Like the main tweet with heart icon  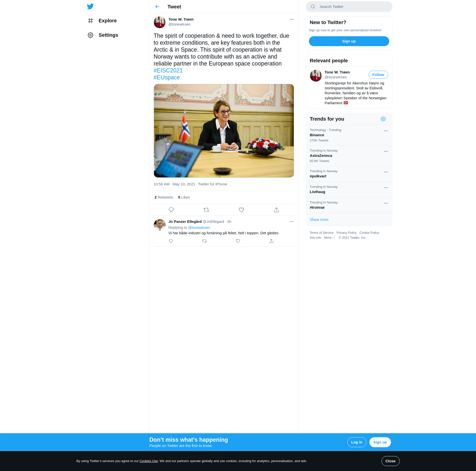point(241,210)
